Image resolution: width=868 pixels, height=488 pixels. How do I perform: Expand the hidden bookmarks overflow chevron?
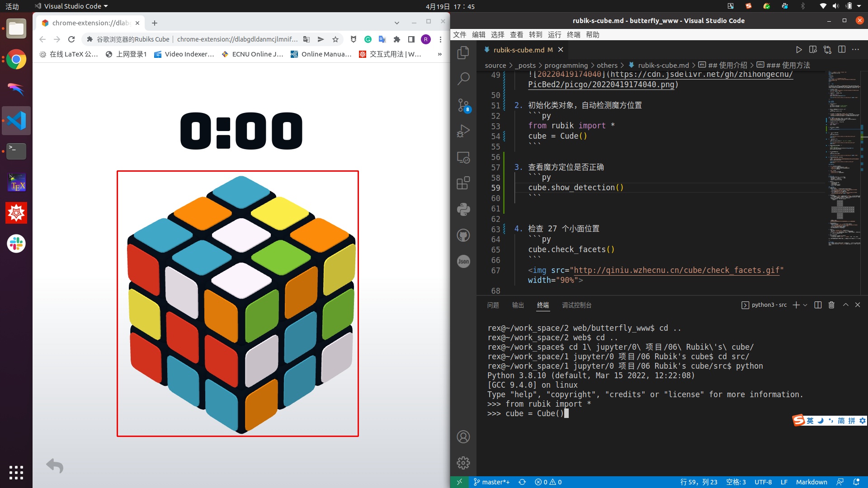439,54
